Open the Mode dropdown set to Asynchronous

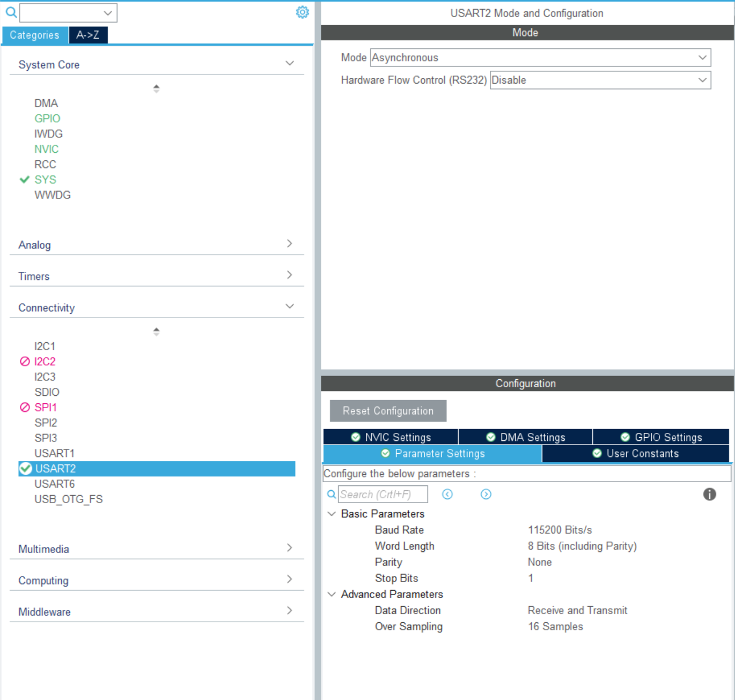(x=540, y=58)
